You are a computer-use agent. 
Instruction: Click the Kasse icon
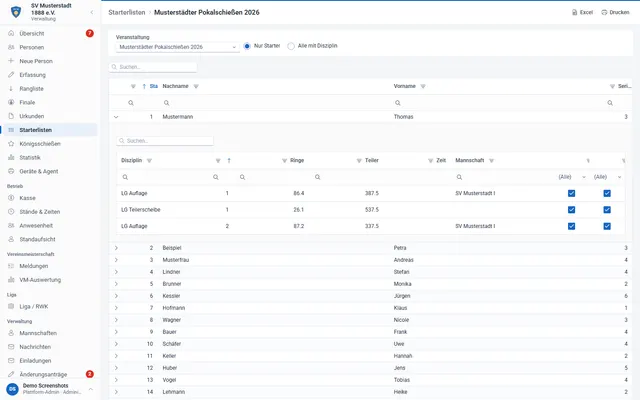click(x=11, y=198)
